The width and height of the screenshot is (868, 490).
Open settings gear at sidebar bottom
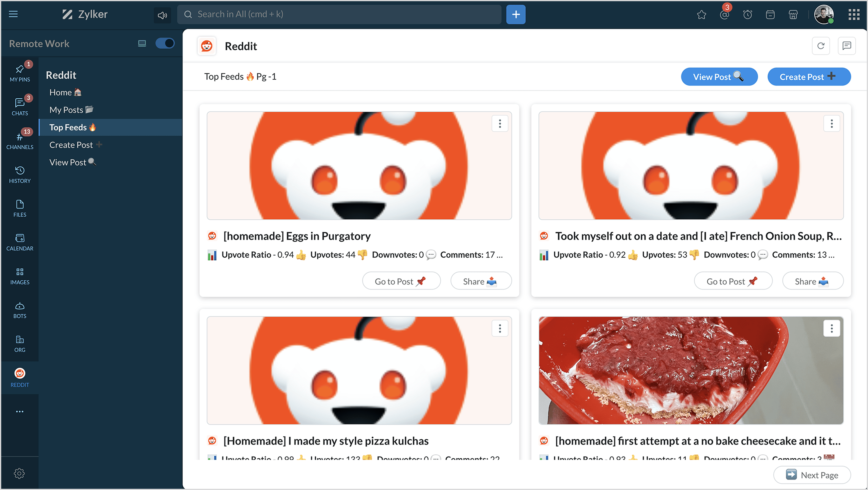tap(19, 473)
